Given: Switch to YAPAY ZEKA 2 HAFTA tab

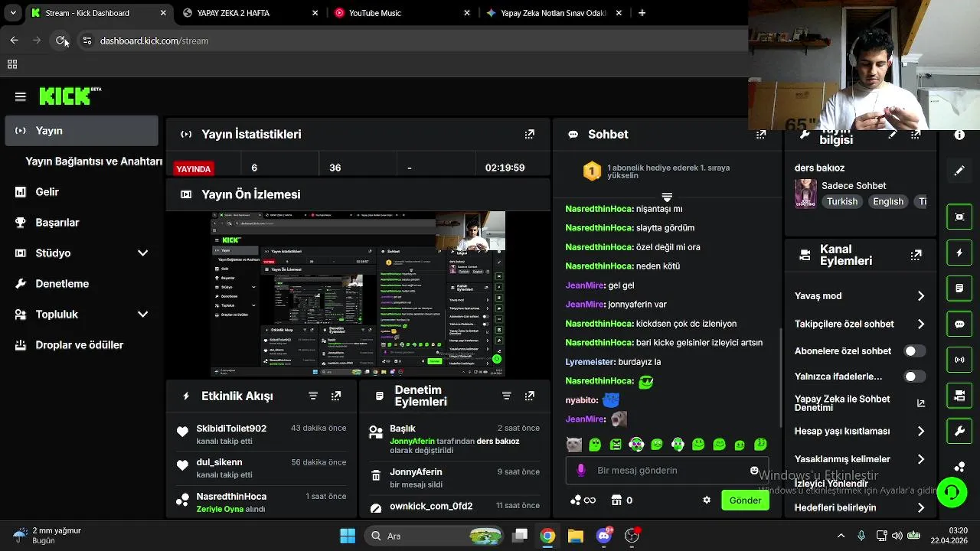Looking at the screenshot, I should click(251, 13).
